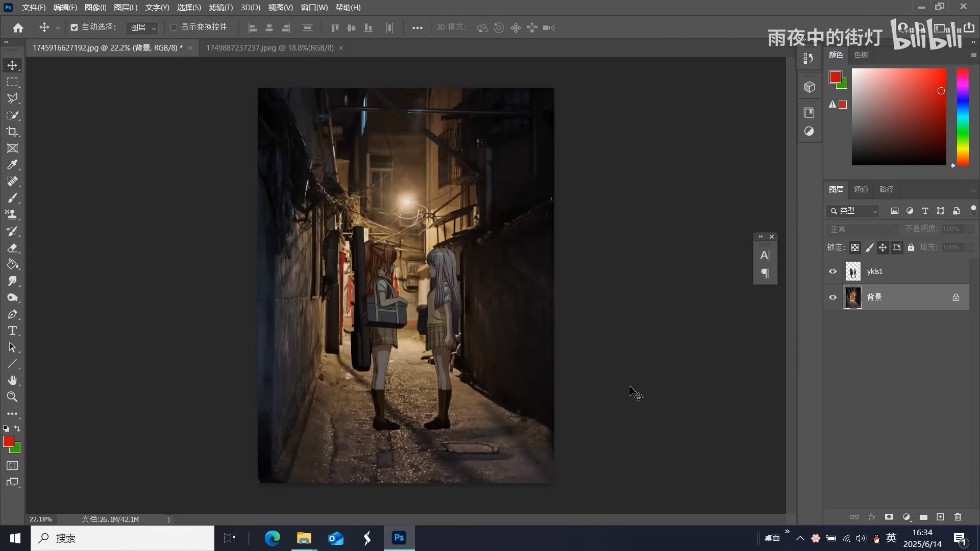Select the Rectangular Marquee tool
The image size is (980, 551).
tap(12, 82)
